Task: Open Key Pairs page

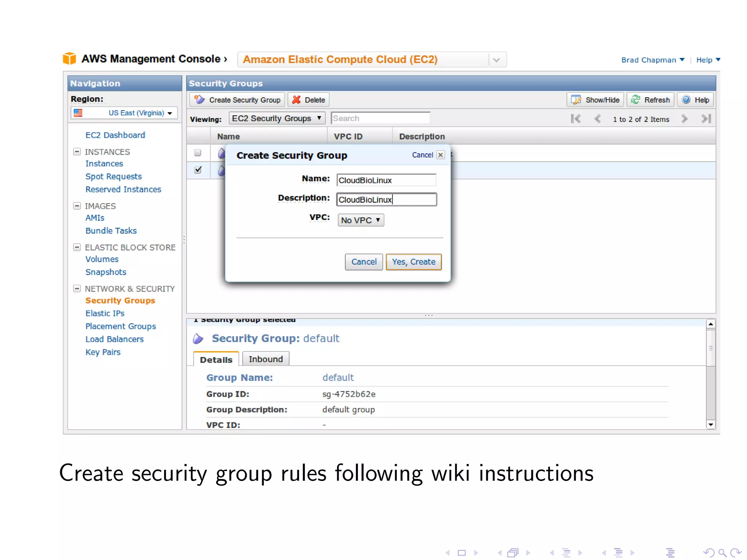Action: 103,352
